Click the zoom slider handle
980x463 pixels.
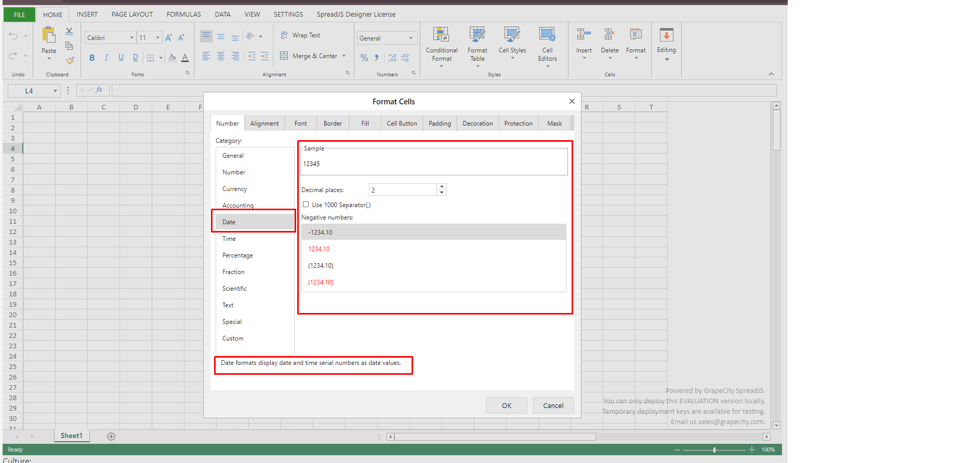[714, 450]
